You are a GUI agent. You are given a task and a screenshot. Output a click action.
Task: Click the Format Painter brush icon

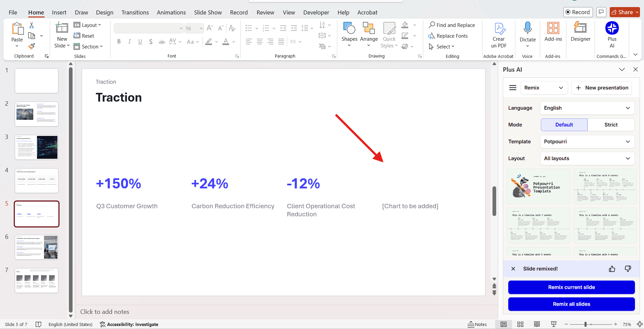click(x=32, y=46)
